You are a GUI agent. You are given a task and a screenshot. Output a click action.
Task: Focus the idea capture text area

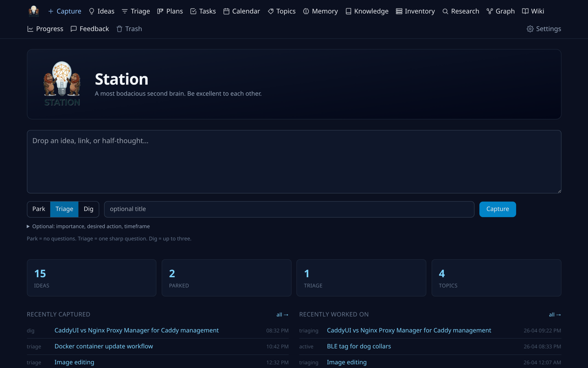pyautogui.click(x=294, y=162)
